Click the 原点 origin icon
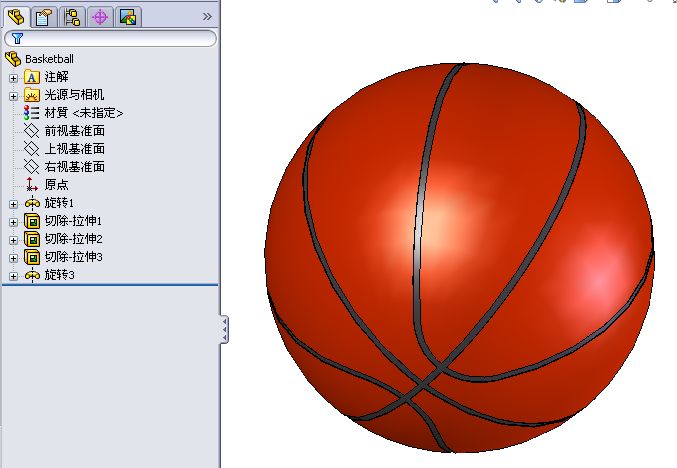 (x=32, y=184)
